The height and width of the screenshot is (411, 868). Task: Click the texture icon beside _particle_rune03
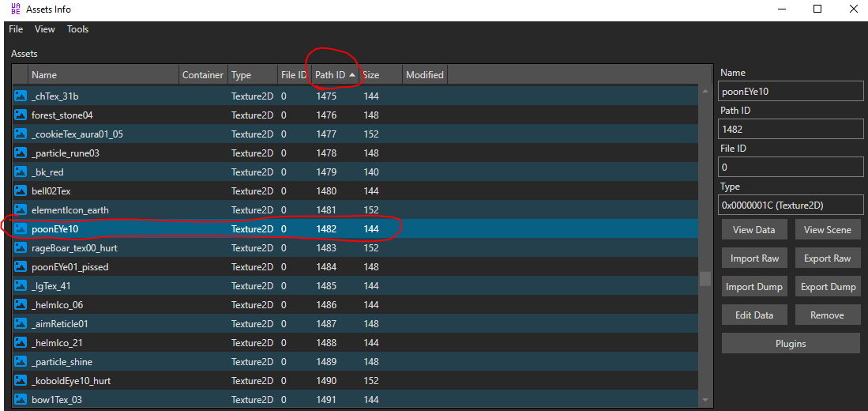pyautogui.click(x=21, y=153)
